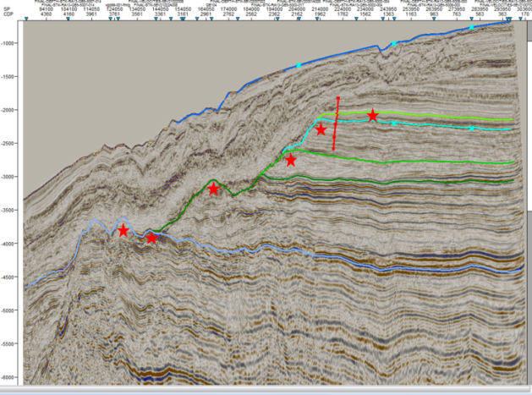Select the second red star from the left
This screenshot has height=395, width=532.
point(152,238)
